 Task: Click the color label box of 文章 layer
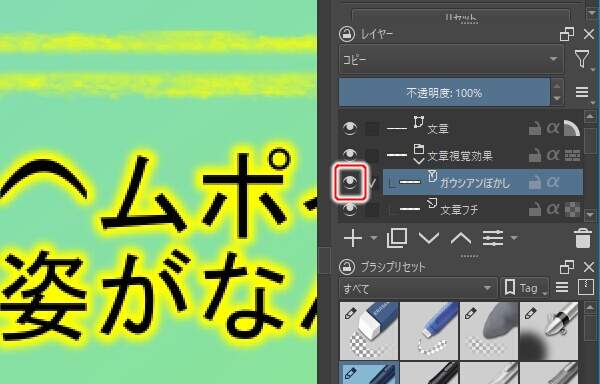pyautogui.click(x=372, y=128)
